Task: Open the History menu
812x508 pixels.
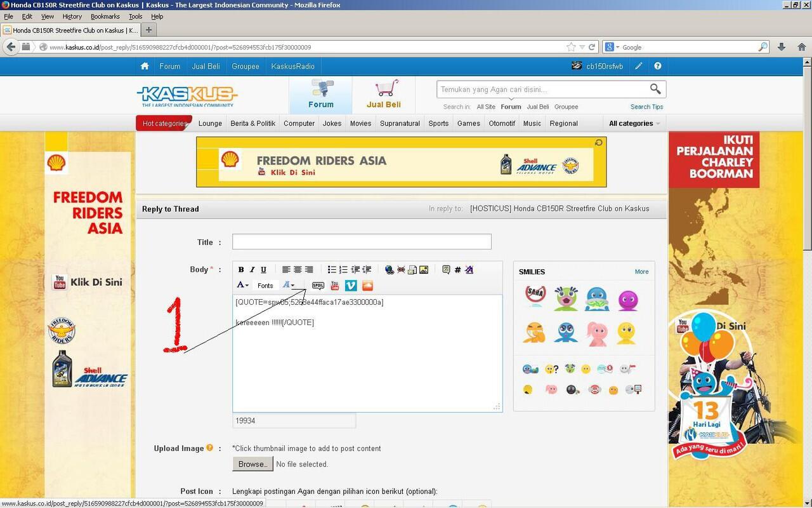Action: [72, 17]
